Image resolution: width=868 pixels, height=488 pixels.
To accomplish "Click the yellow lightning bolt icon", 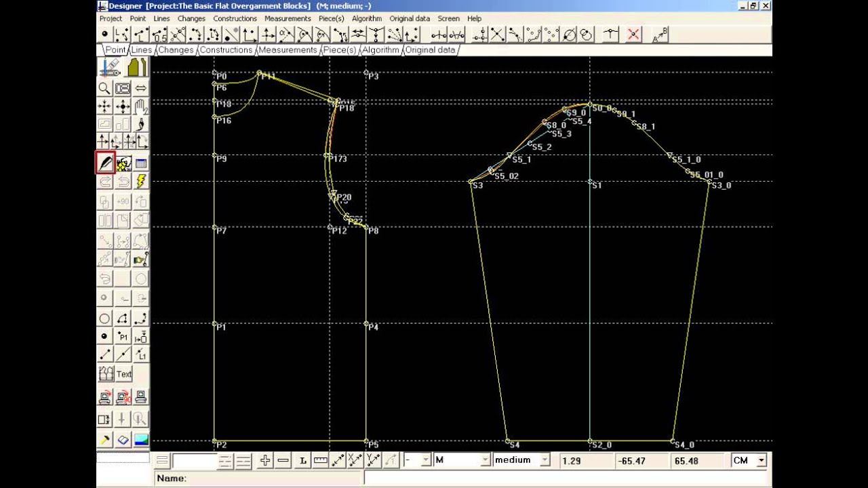I will 141,181.
